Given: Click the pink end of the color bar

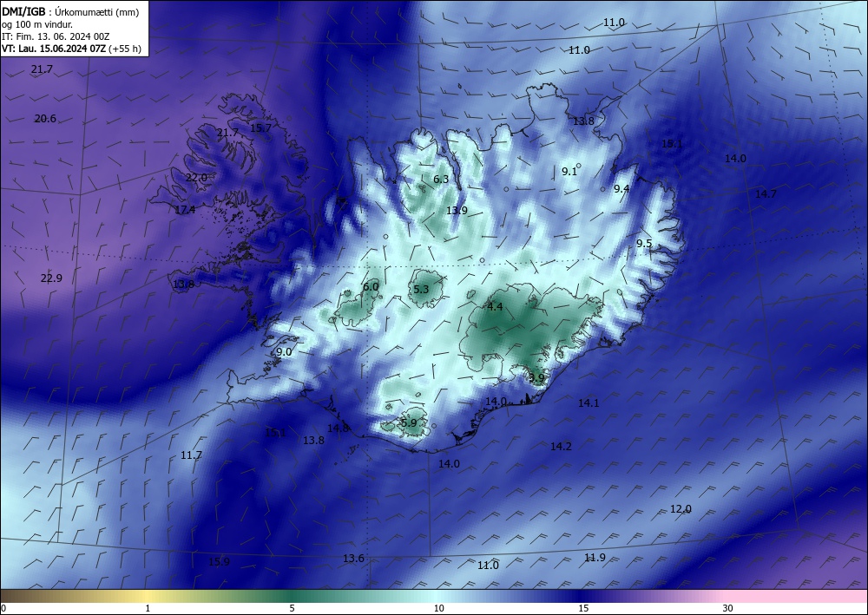Looking at the screenshot, I should pyautogui.click(x=797, y=596).
